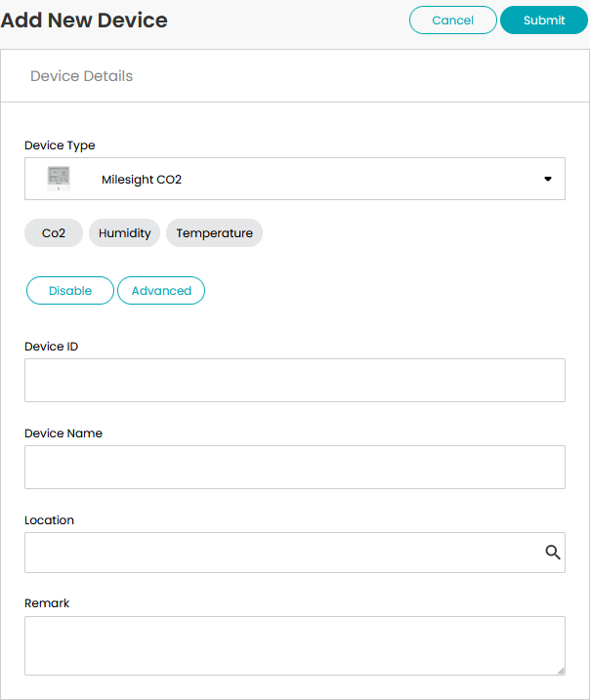The height and width of the screenshot is (700, 590).
Task: Click the Device ID label
Action: coord(52,347)
